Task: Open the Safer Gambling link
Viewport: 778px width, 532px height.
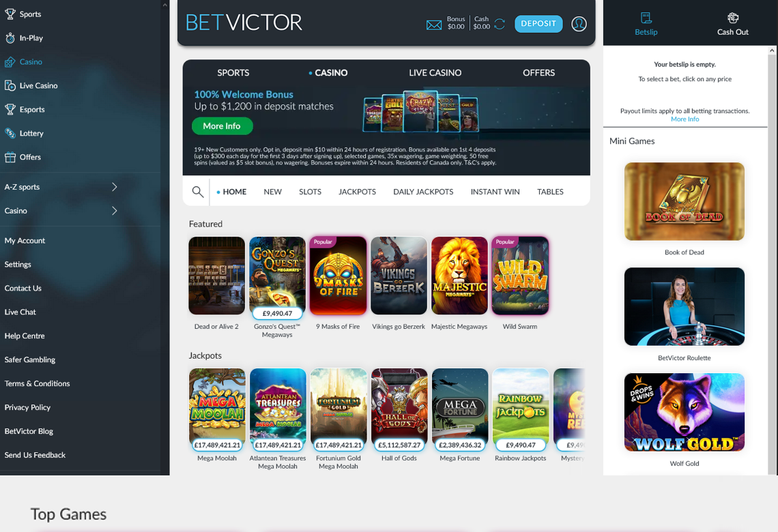Action: point(30,359)
